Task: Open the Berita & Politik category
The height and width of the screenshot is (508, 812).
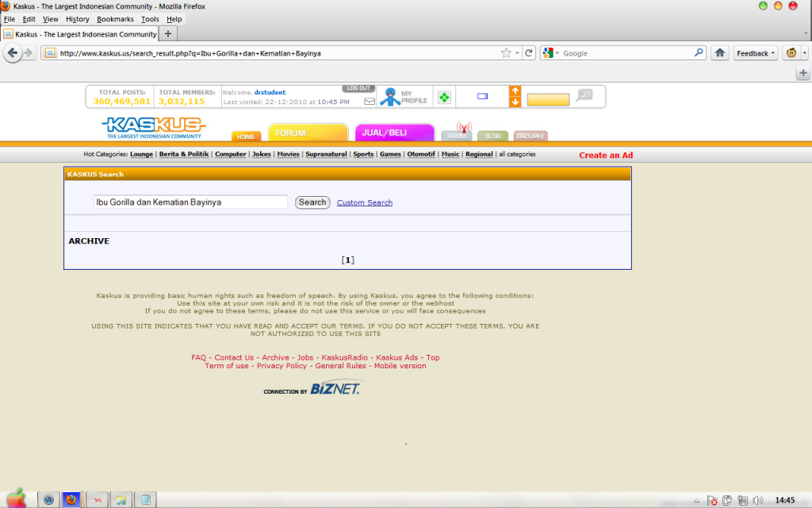Action: click(x=184, y=154)
